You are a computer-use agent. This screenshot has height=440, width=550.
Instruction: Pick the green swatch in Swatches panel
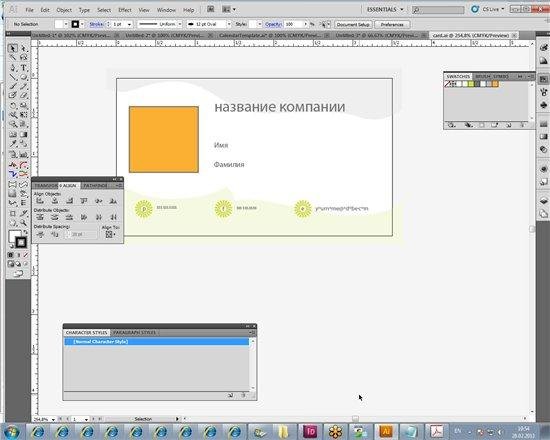click(471, 84)
